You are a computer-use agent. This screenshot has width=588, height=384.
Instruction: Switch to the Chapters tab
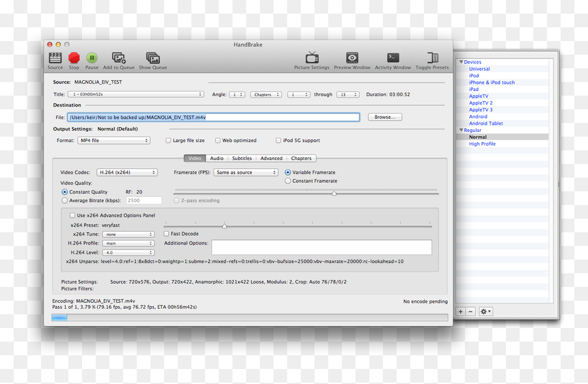tap(302, 159)
